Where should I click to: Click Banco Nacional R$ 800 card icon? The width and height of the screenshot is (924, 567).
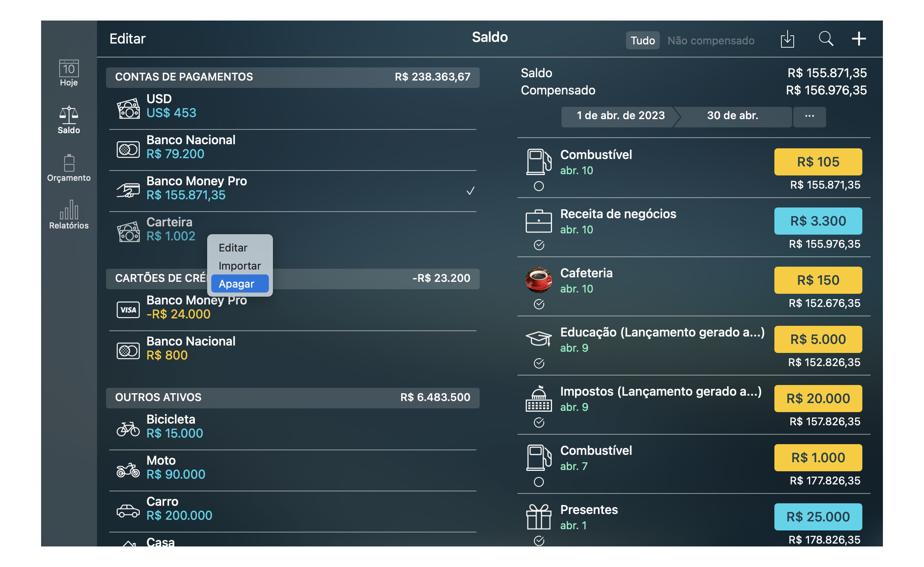[x=128, y=351]
